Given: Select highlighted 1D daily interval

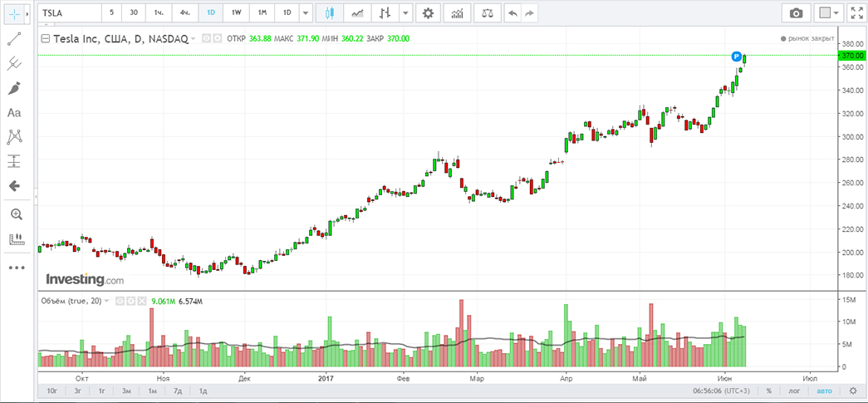Looking at the screenshot, I should click(x=210, y=12).
